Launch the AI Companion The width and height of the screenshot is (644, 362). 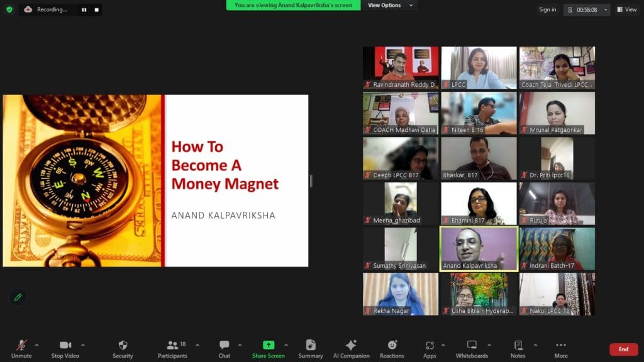tap(351, 349)
